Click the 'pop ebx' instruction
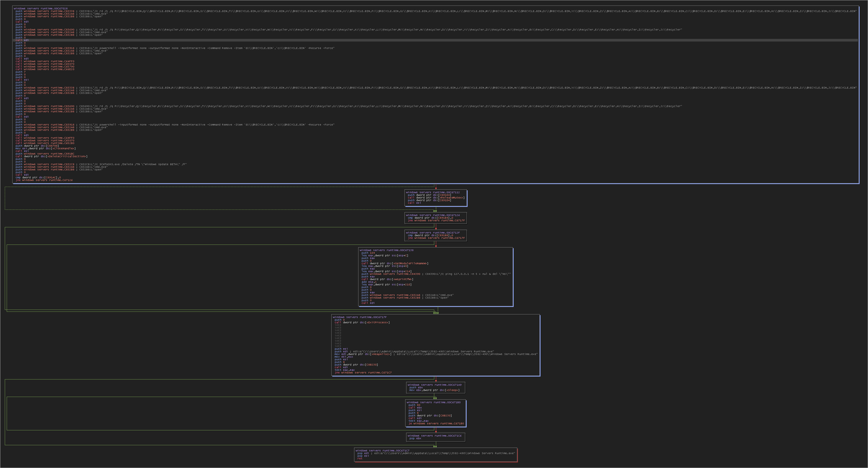 tap(415, 438)
